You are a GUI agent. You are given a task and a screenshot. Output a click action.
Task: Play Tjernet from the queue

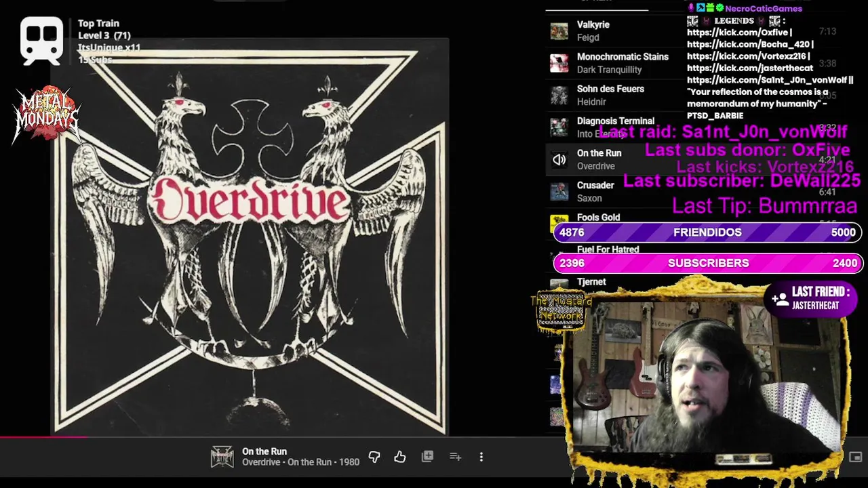point(591,282)
